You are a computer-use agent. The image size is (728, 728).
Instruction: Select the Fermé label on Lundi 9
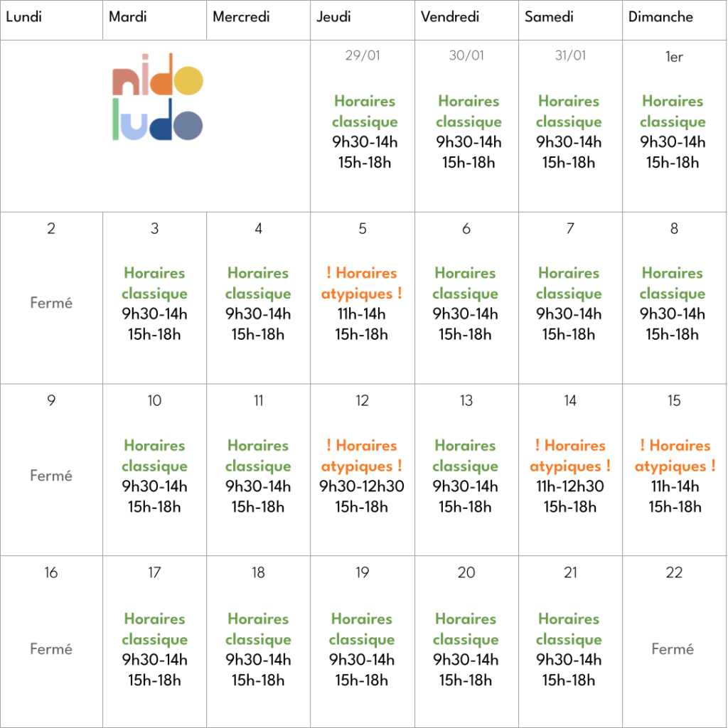click(51, 476)
